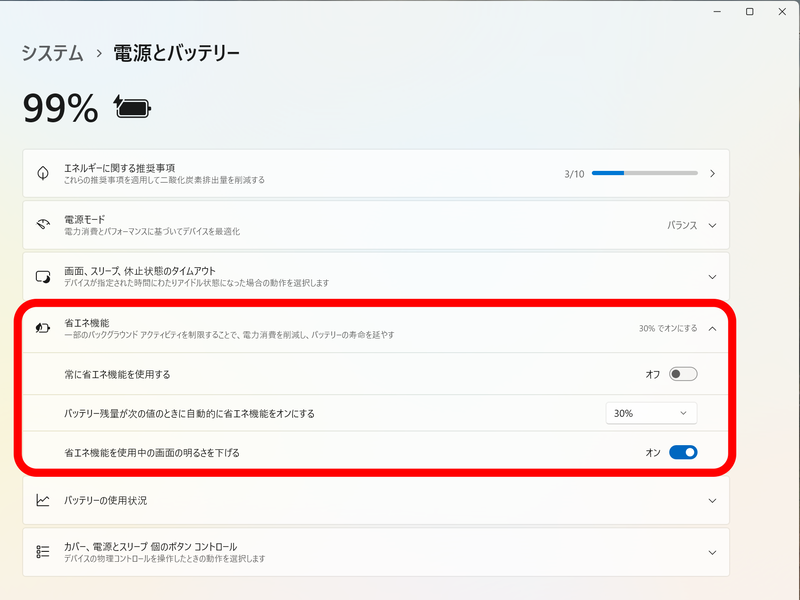Click the power mode plug icon
The width and height of the screenshot is (800, 600).
(41, 225)
